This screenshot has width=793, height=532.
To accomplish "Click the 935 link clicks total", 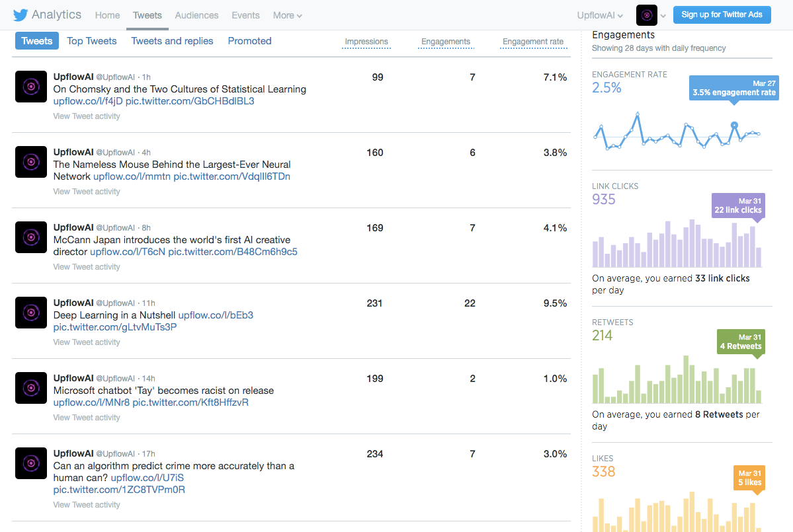I will pos(604,200).
